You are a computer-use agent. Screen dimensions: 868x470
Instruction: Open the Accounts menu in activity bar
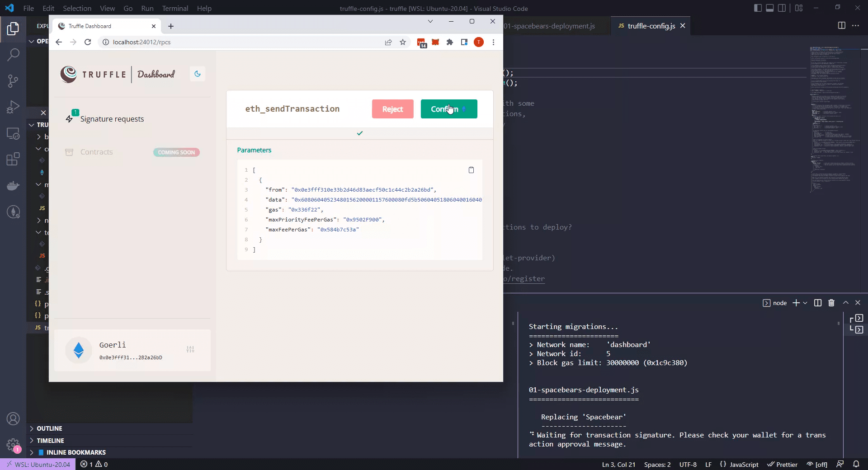point(13,419)
